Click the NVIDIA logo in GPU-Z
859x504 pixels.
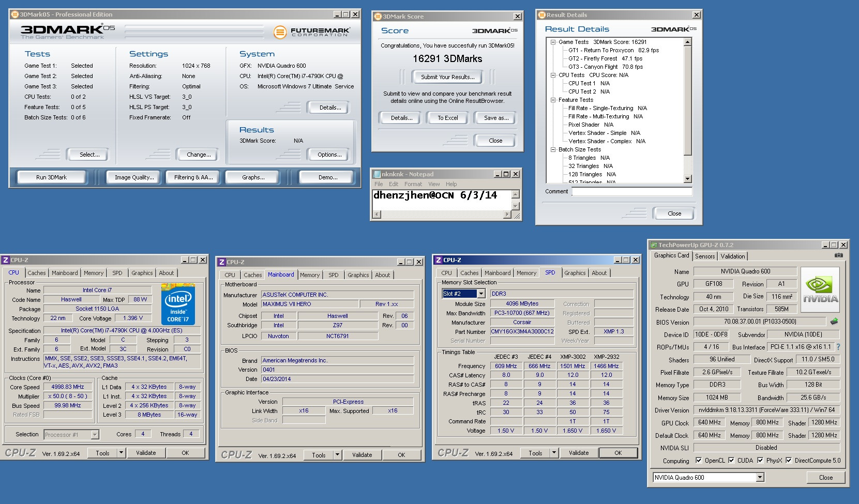(x=820, y=288)
